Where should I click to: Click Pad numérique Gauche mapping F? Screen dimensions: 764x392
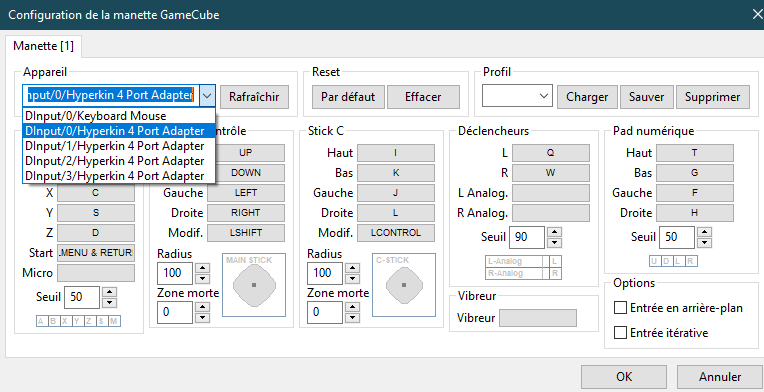pos(695,193)
